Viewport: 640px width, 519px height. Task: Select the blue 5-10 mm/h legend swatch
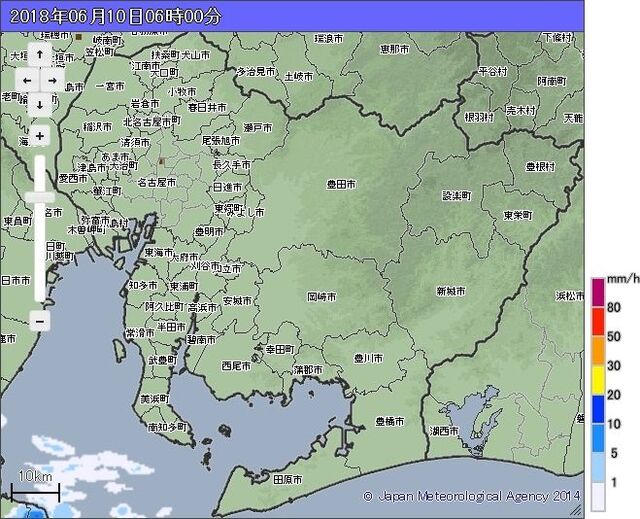(598, 439)
